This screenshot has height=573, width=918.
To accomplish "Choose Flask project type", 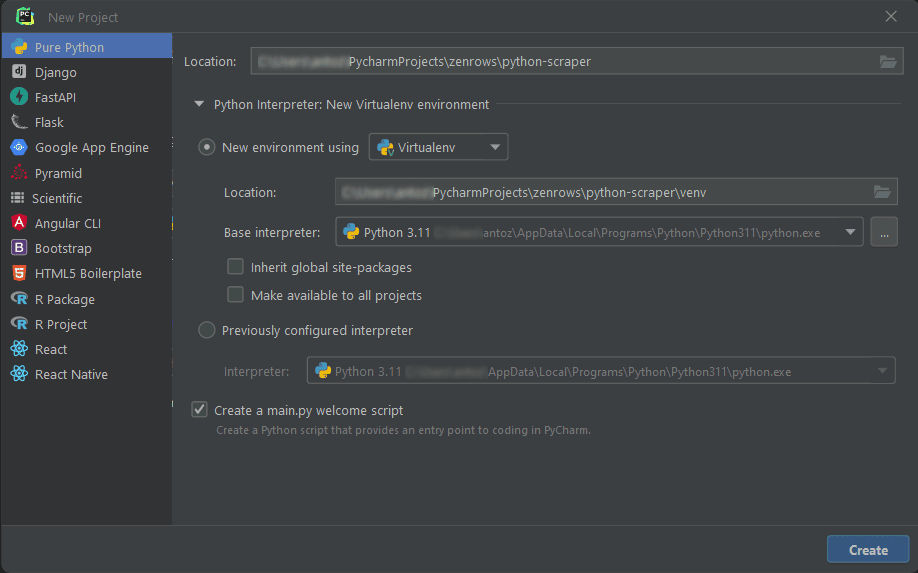I will click(x=87, y=122).
